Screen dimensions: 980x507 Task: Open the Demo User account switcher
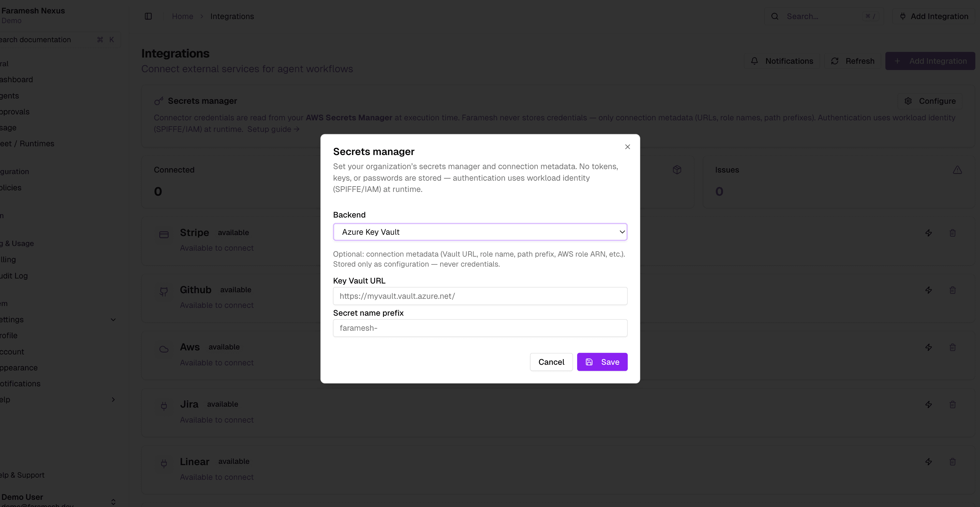tap(113, 502)
